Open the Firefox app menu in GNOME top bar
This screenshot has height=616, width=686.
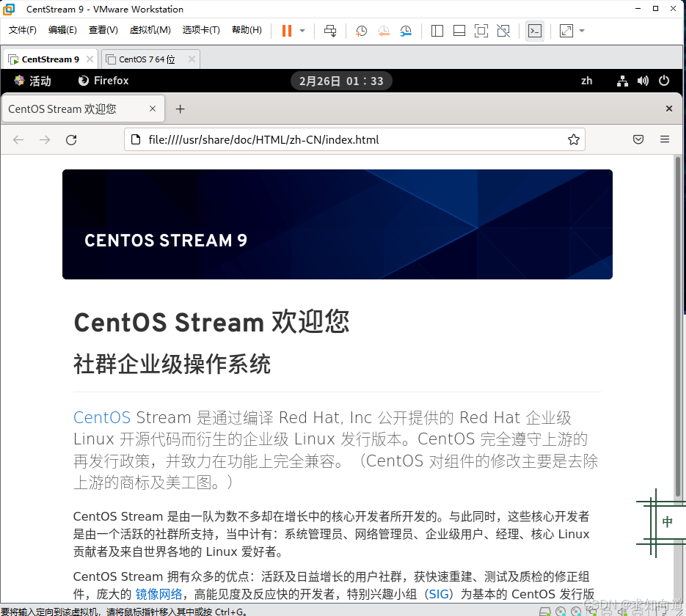[x=103, y=81]
